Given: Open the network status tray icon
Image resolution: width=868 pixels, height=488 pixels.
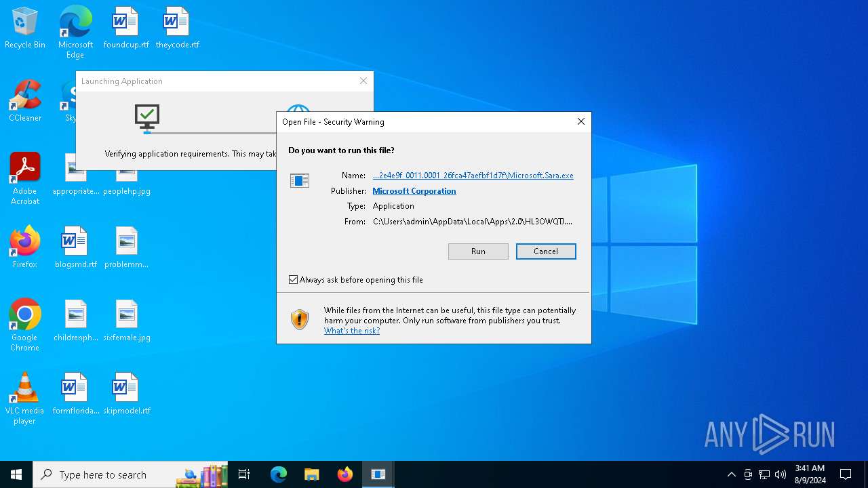Looking at the screenshot, I should click(764, 474).
